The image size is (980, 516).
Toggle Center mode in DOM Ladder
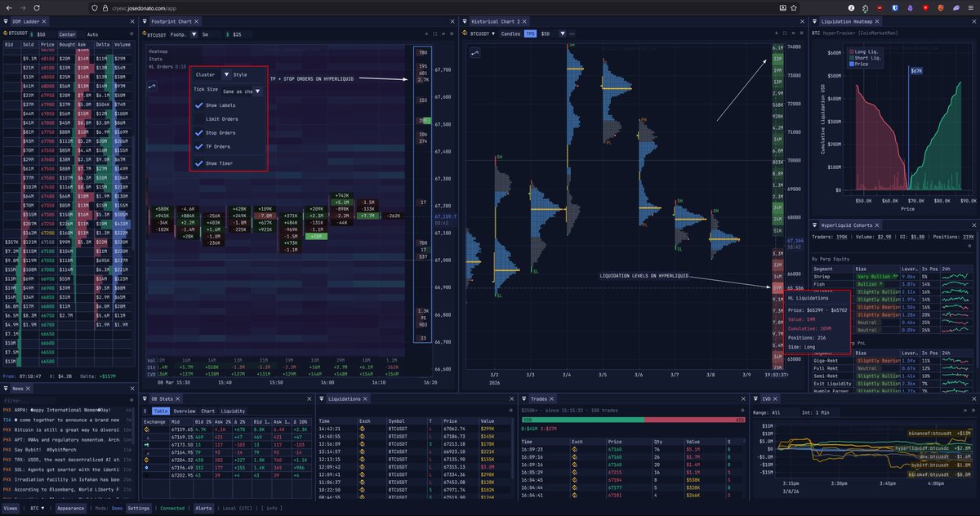(x=67, y=34)
